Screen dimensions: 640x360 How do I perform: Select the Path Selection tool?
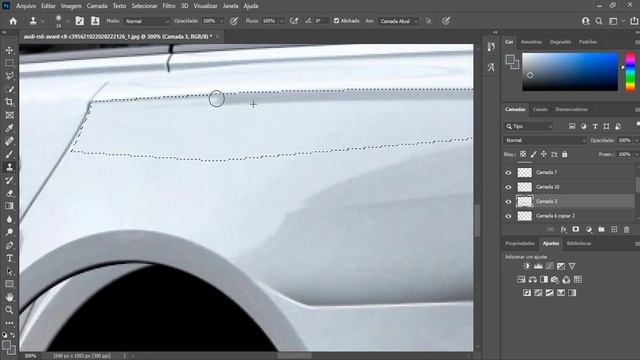point(9,271)
